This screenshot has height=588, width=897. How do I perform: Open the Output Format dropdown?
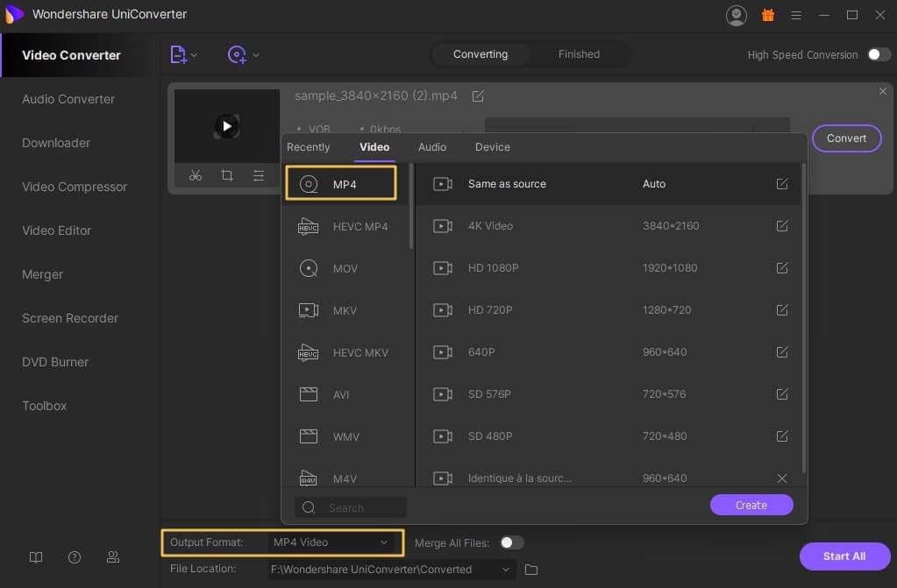click(331, 542)
